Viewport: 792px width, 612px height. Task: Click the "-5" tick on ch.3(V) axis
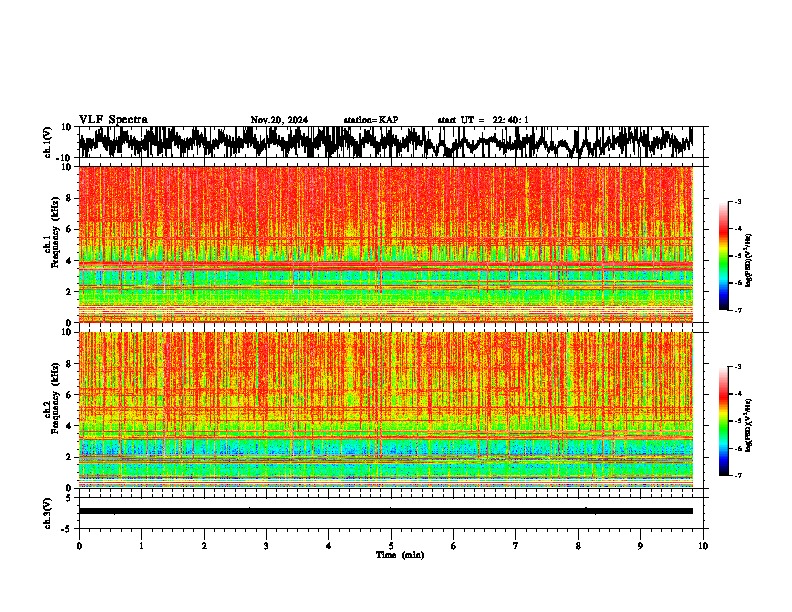[68, 529]
